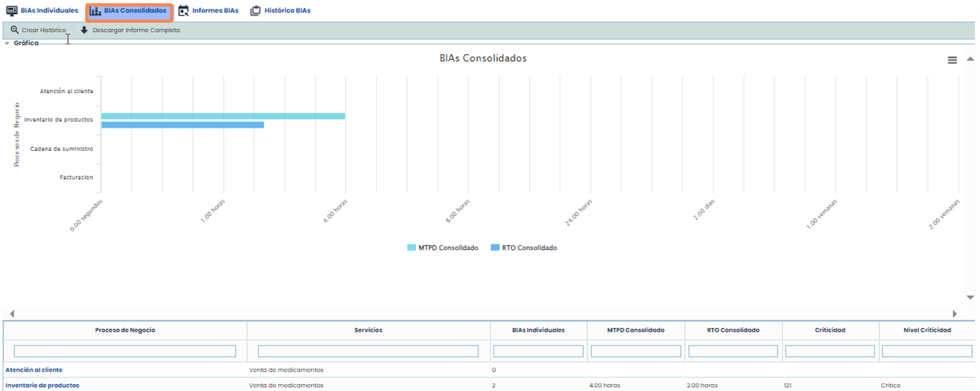The width and height of the screenshot is (980, 391).
Task: Click the BIAs Consolidados chart icon
Action: click(95, 11)
